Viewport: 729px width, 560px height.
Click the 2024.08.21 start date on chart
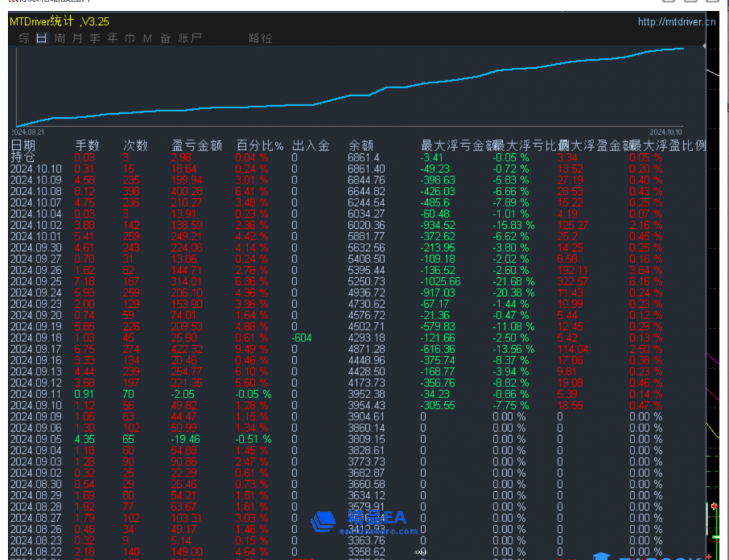28,132
